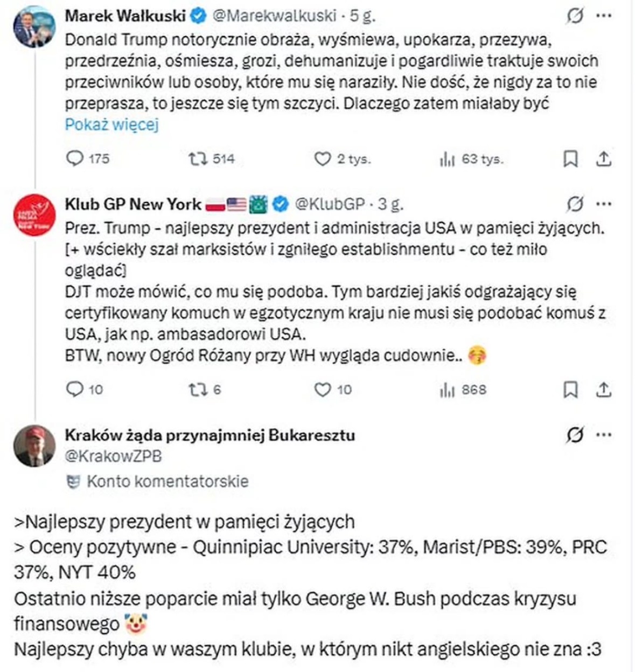Expand options menu on Klub GP New York's tweet
The image size is (635, 672).
(x=604, y=204)
